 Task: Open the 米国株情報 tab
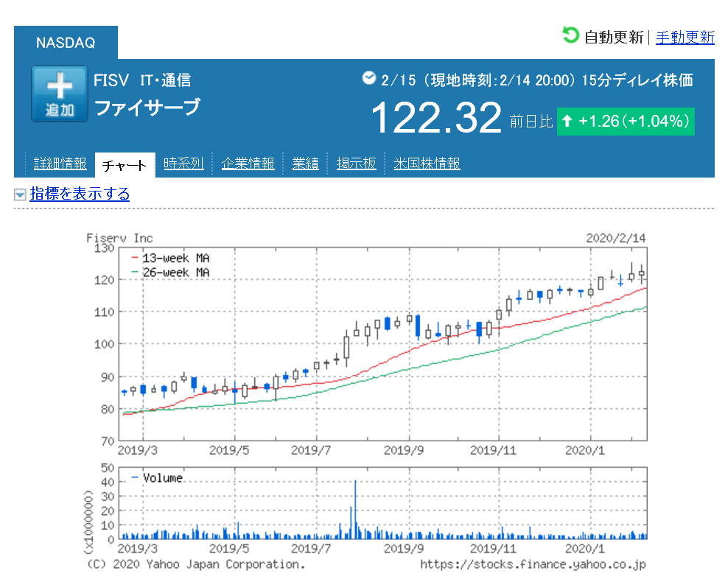pos(427,164)
